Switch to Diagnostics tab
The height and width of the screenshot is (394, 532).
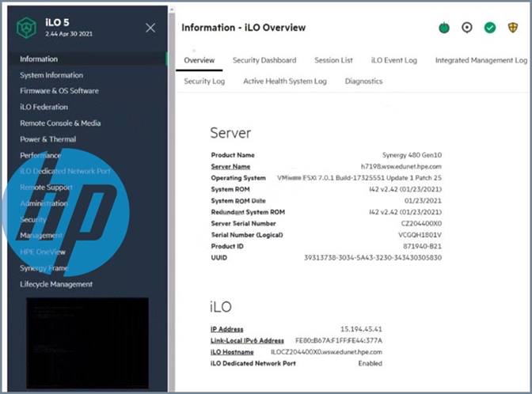[363, 81]
